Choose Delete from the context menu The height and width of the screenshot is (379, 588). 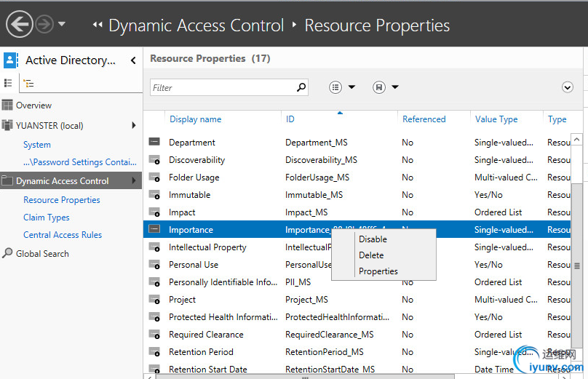pos(371,255)
